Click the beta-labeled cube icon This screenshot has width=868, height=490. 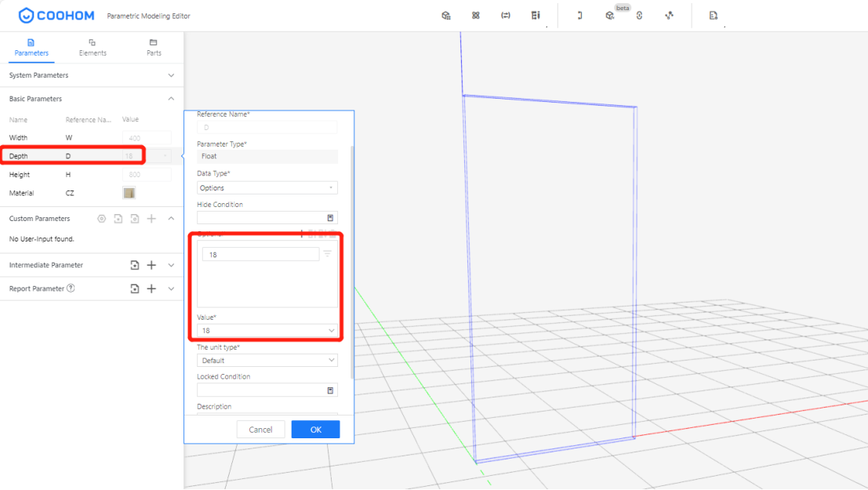coord(610,16)
